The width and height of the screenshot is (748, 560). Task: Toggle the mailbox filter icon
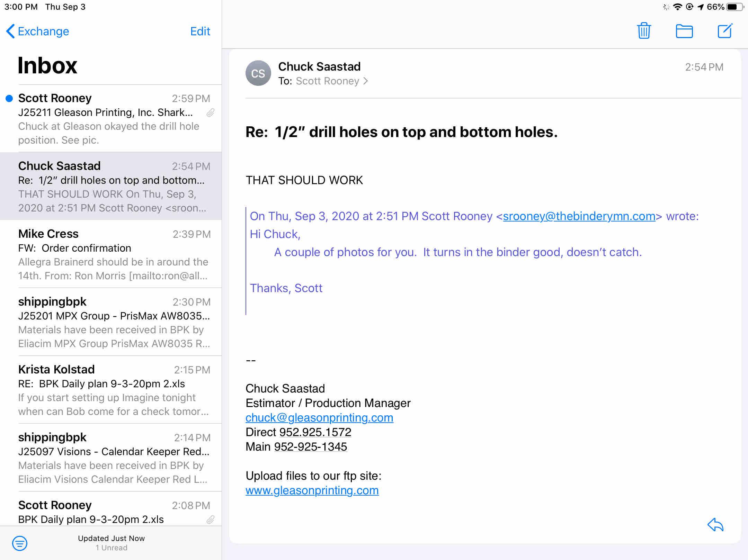tap(20, 543)
